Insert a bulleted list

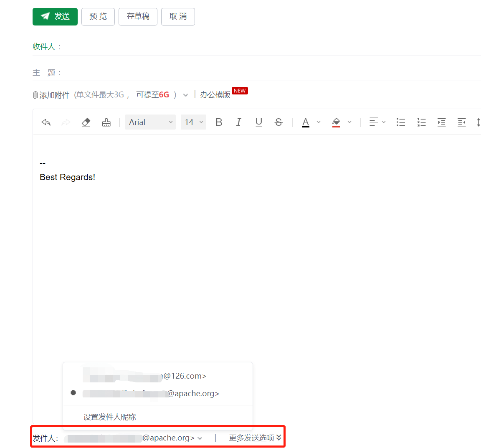point(401,122)
